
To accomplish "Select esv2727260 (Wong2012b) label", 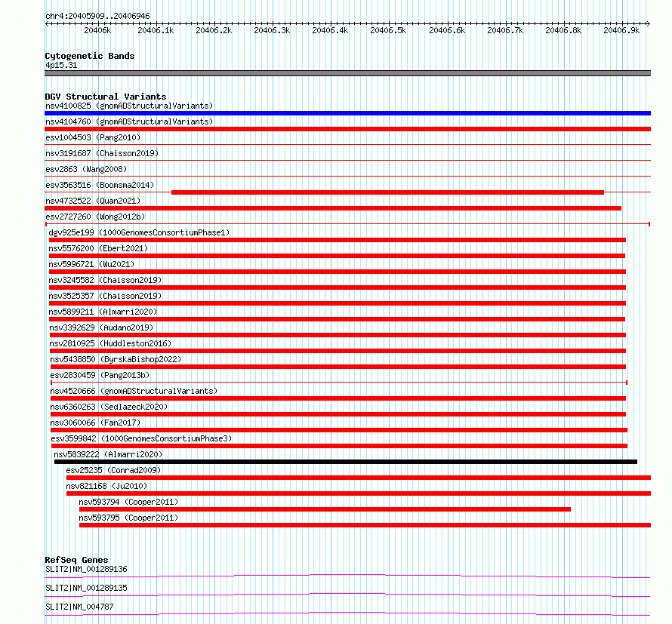I will click(x=95, y=217).
